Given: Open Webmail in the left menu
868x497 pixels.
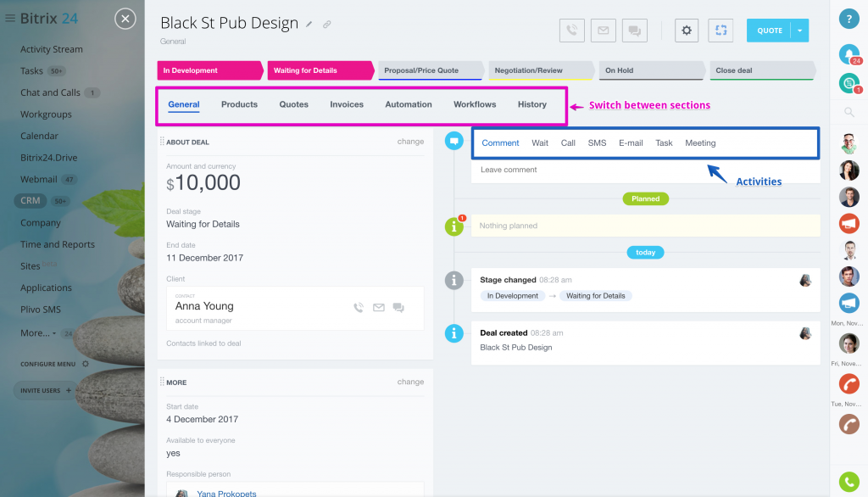Looking at the screenshot, I should [39, 179].
